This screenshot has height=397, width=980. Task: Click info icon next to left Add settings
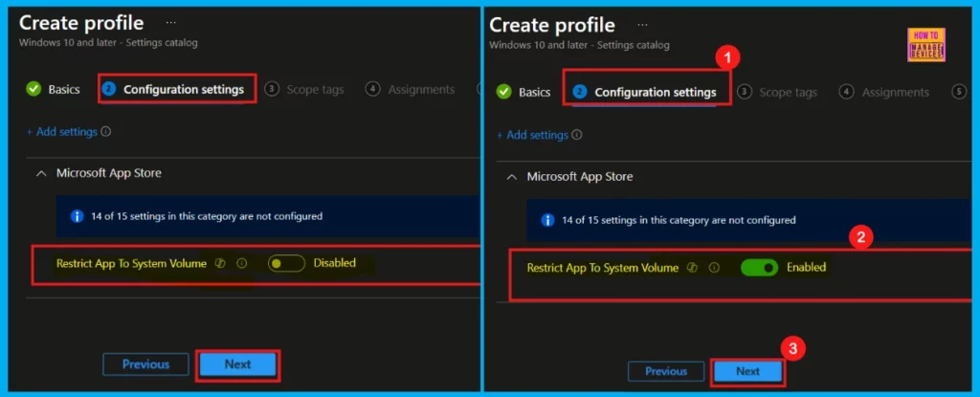105,132
